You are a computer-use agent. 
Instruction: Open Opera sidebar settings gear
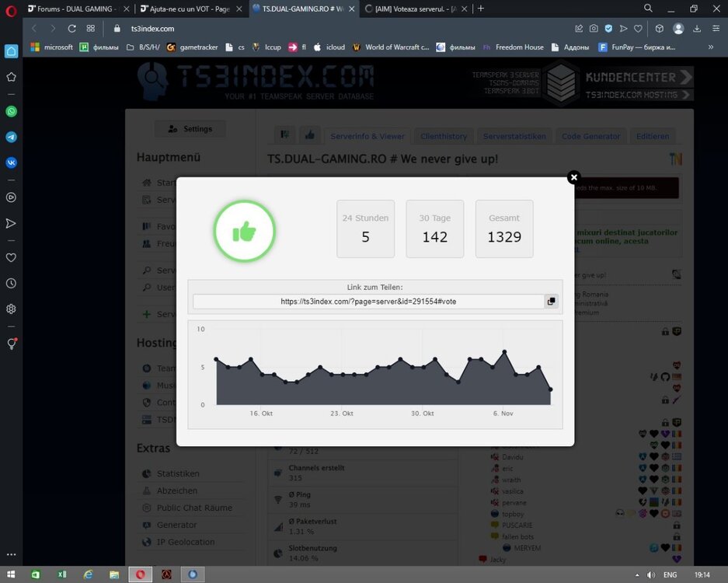tap(12, 309)
